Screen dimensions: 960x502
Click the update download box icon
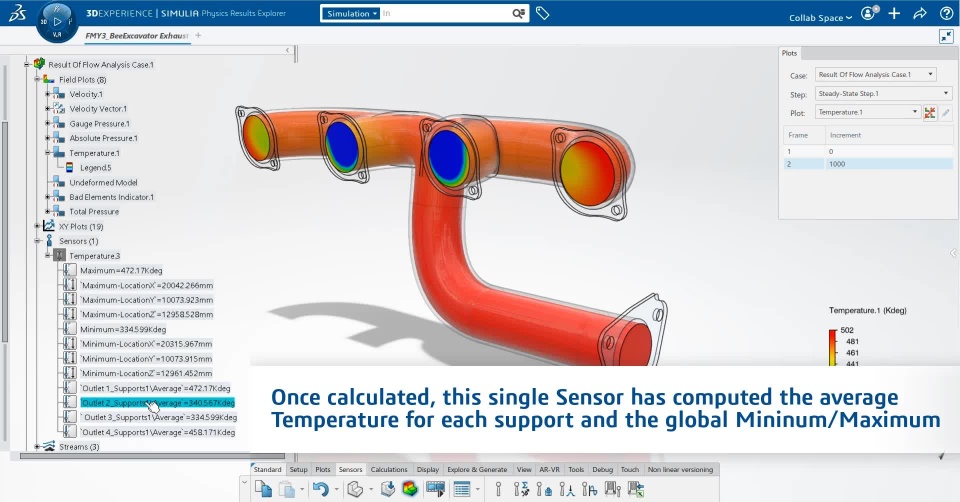click(x=388, y=489)
